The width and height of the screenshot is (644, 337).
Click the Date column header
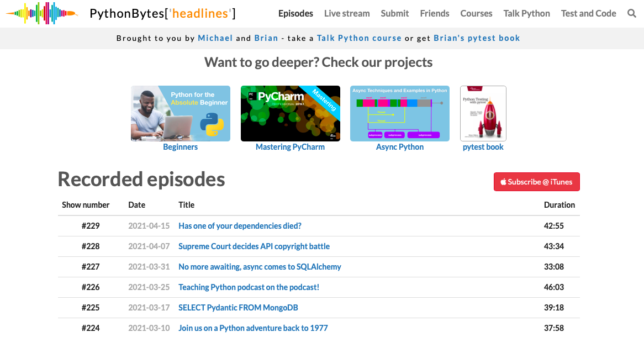137,204
